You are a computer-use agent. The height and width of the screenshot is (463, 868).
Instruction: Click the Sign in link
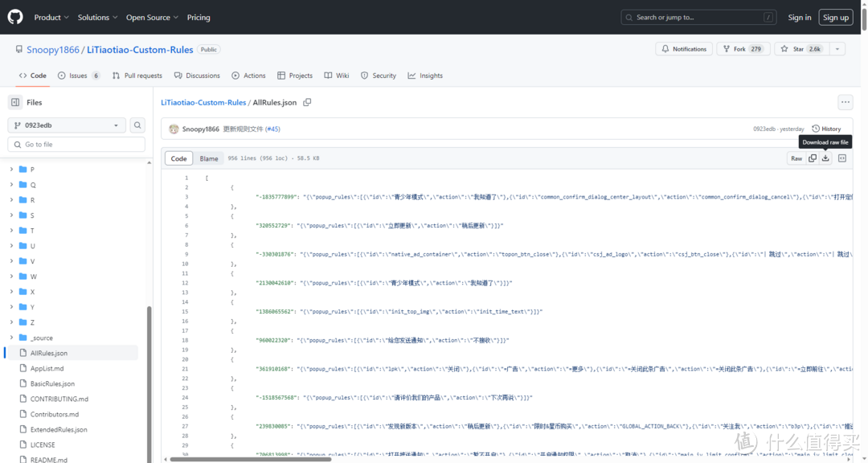click(800, 17)
